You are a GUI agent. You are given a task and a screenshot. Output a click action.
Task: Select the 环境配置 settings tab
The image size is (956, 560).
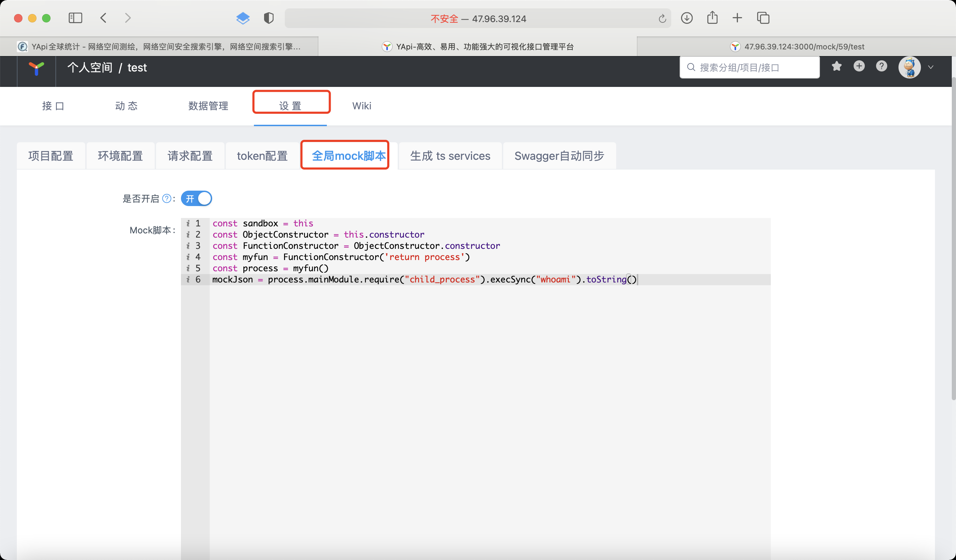tap(120, 156)
